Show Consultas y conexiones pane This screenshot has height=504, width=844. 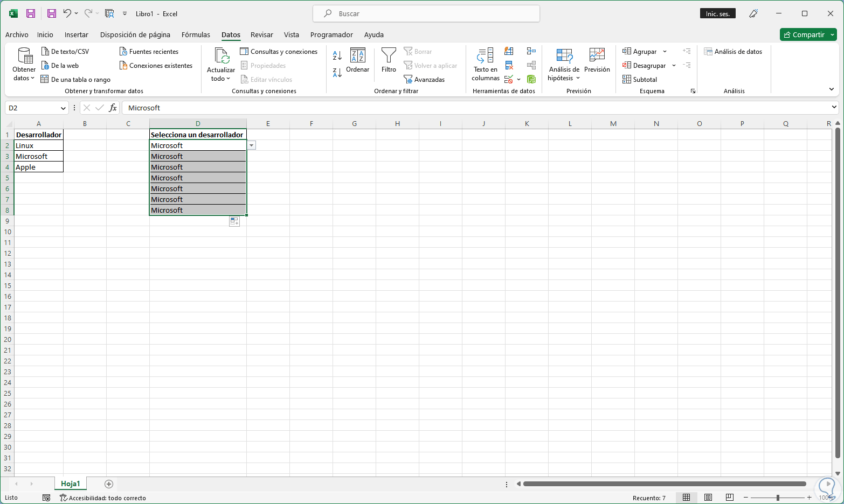(279, 52)
